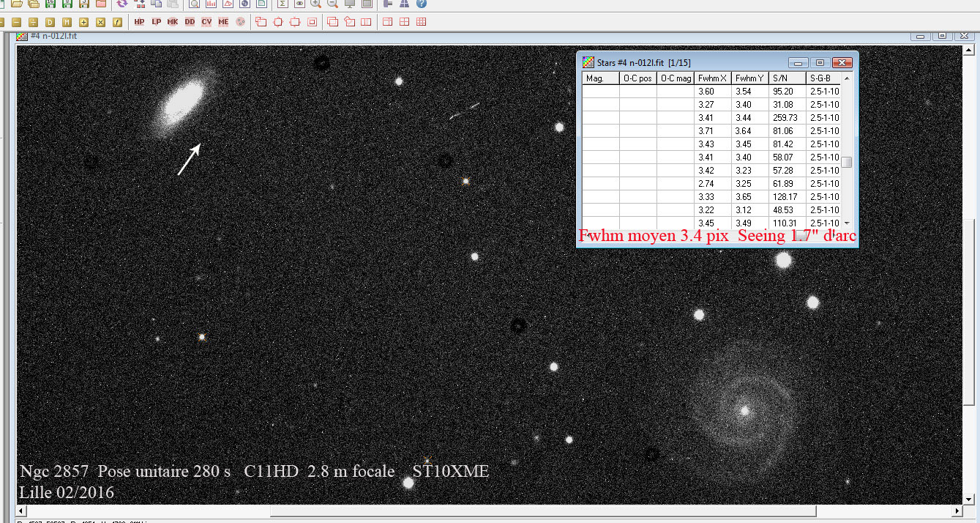
Task: Apply the LP low-pass filter icon
Action: coord(156,22)
